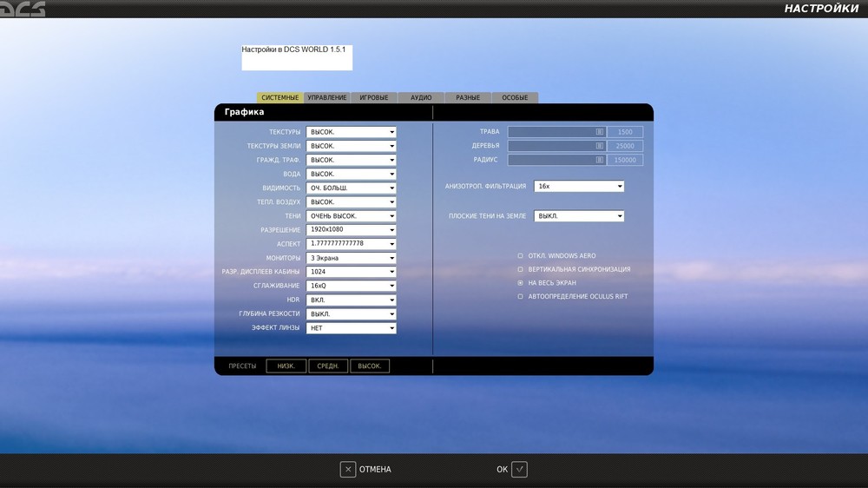Open the ТЕНИ dropdown
Screen dimensions: 868x488
point(351,216)
